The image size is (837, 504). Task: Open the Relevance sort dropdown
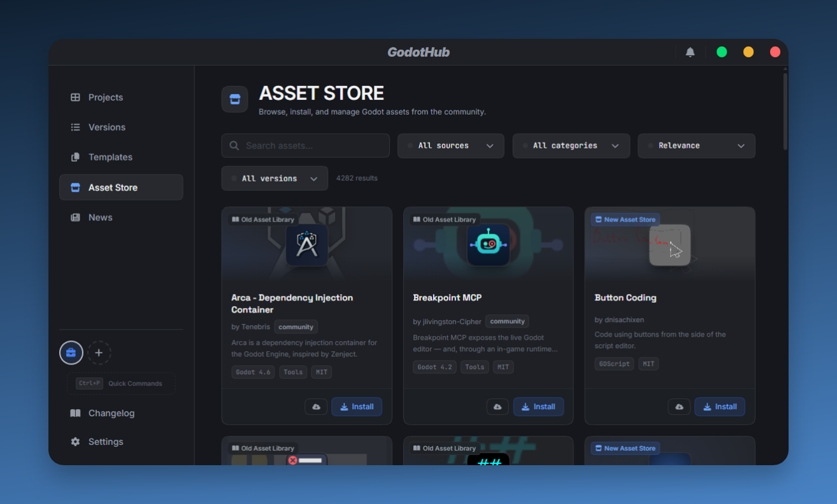pyautogui.click(x=696, y=146)
